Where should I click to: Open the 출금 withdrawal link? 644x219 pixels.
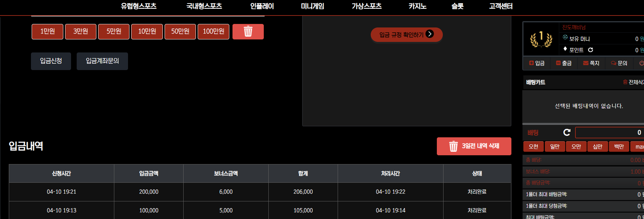563,63
